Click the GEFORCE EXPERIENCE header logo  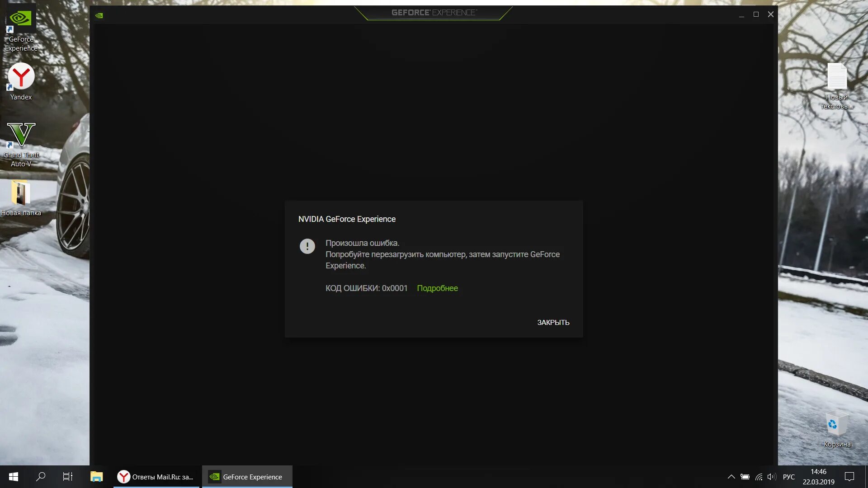point(434,13)
